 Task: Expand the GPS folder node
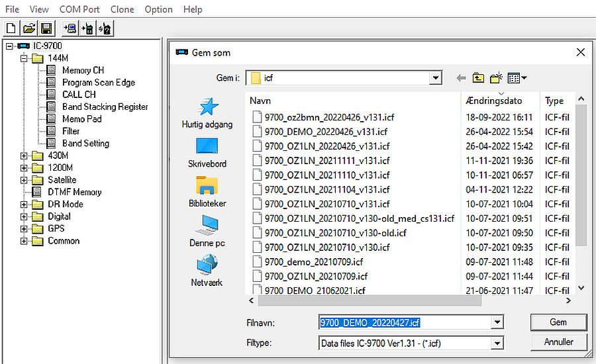click(x=24, y=229)
